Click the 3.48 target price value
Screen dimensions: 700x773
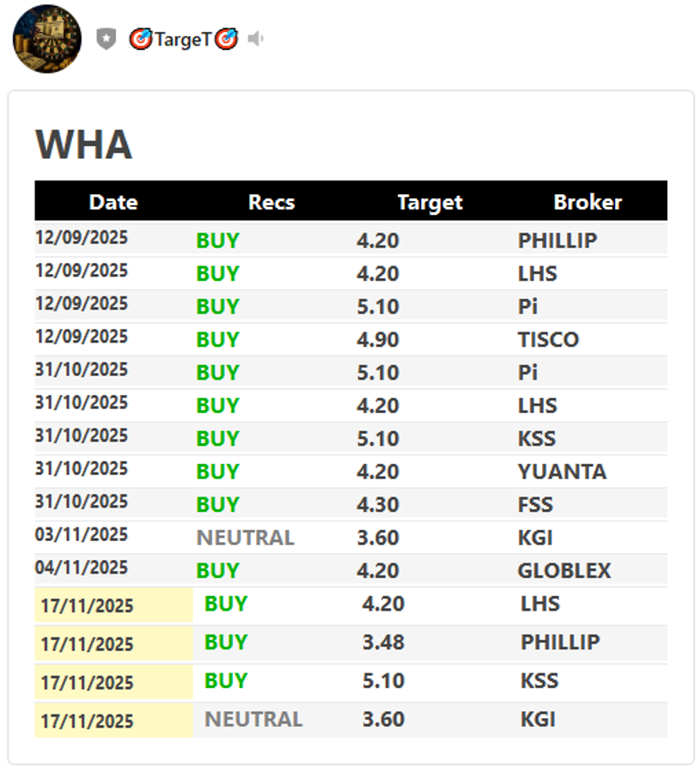pos(383,642)
